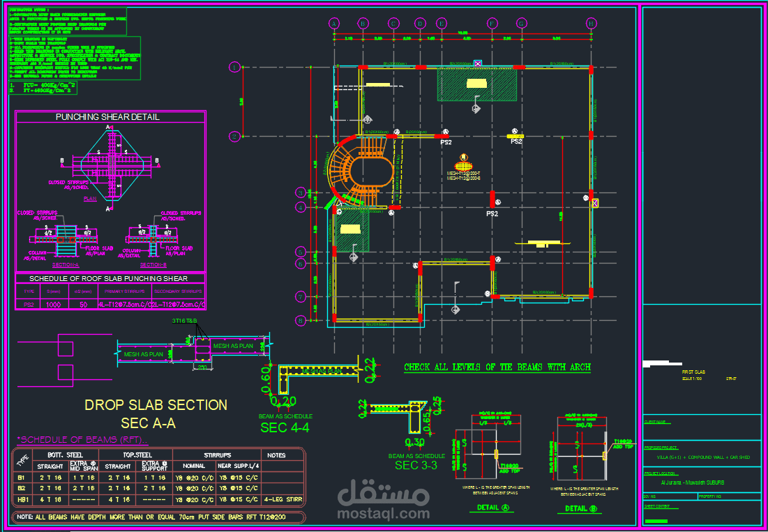Click the '50' d/2 value in punching schedule
This screenshot has width=768, height=532.
[x=84, y=305]
